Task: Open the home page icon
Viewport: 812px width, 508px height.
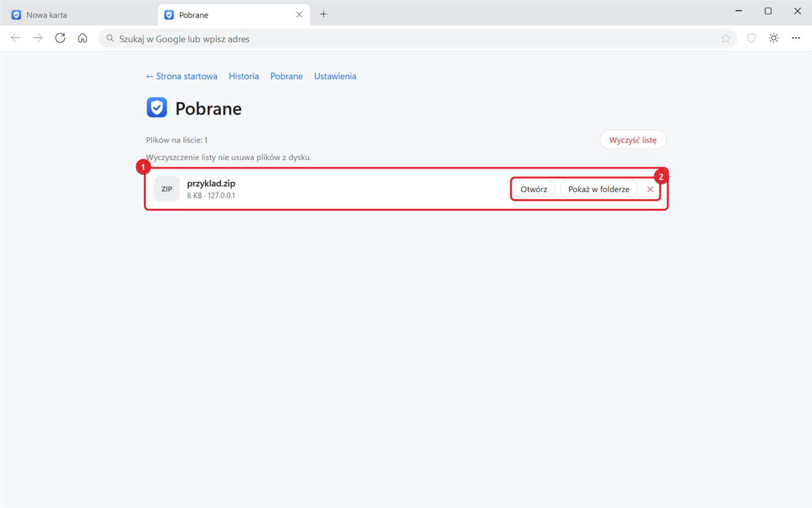Action: [x=82, y=38]
